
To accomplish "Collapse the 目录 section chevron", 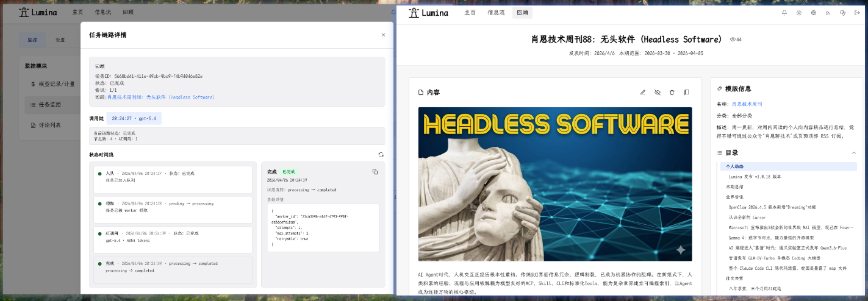I will coord(853,153).
